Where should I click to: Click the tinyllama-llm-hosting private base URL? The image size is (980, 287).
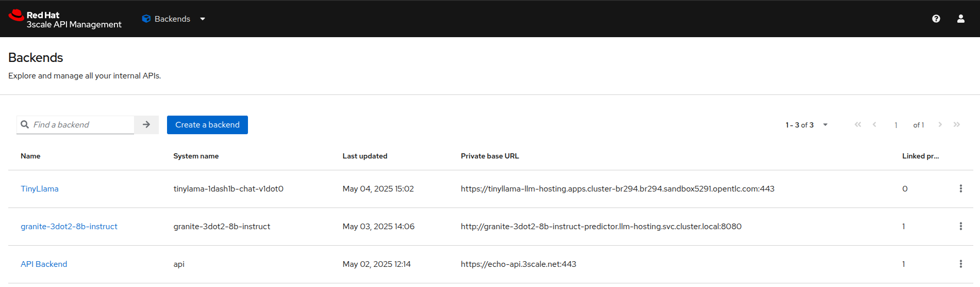pos(618,189)
